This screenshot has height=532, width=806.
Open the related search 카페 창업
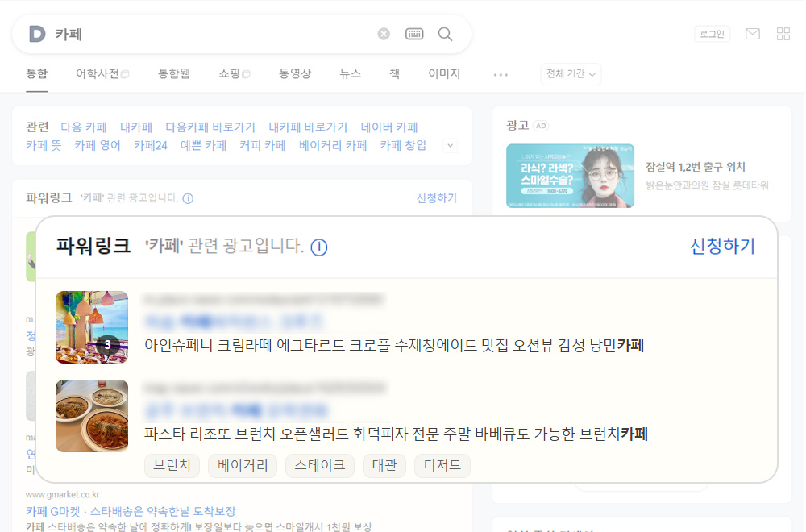coord(403,145)
